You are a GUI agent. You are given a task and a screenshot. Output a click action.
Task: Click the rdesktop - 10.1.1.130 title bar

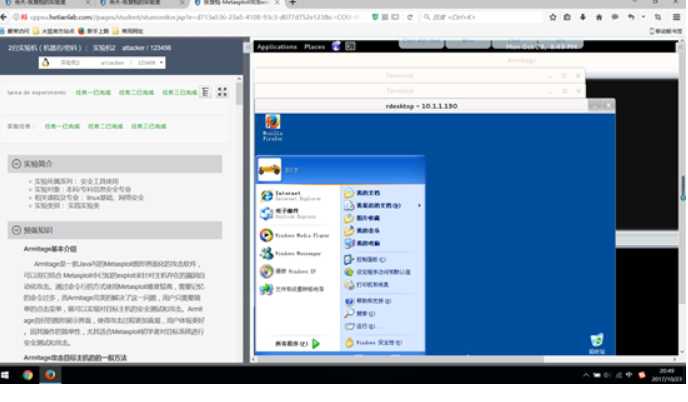click(421, 106)
